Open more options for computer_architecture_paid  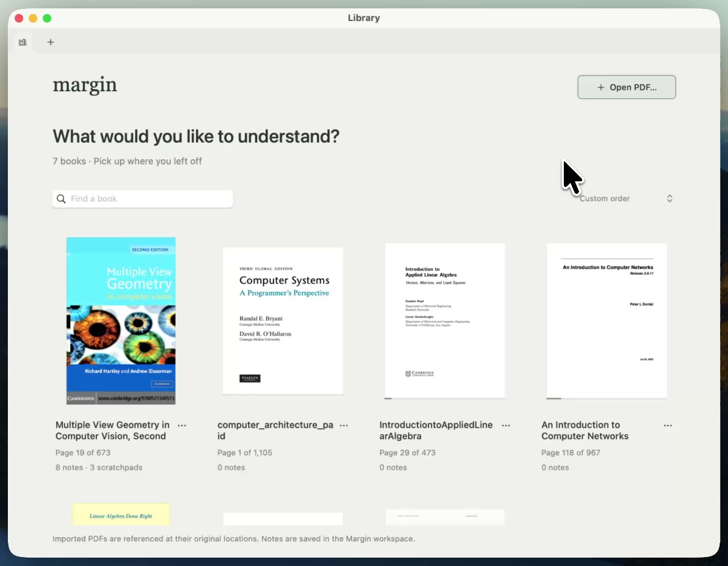coord(344,426)
